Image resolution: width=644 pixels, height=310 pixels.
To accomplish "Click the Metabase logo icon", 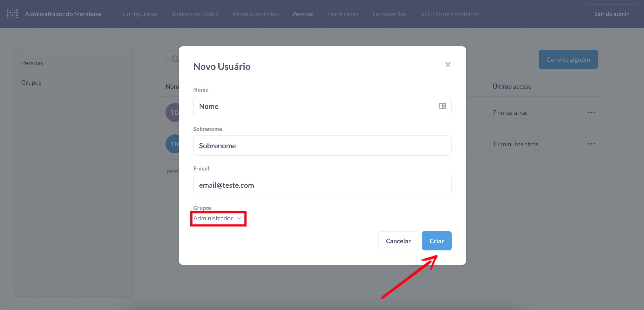I will tap(12, 14).
